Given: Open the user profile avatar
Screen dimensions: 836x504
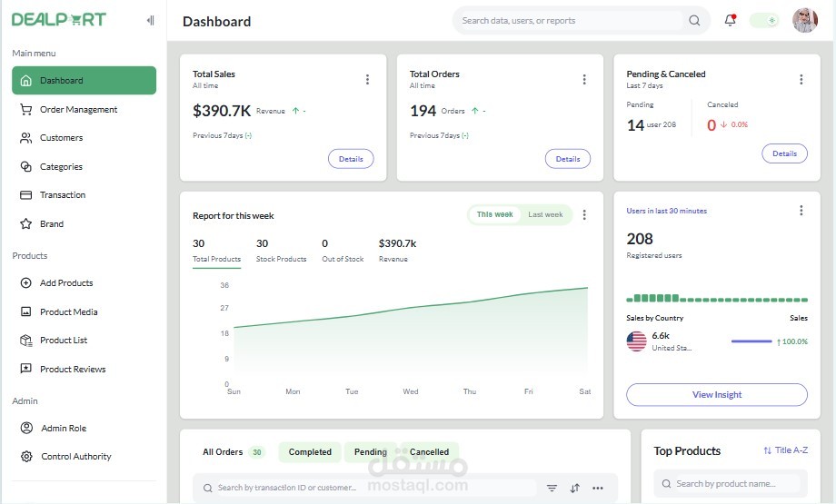Looking at the screenshot, I should pos(805,20).
